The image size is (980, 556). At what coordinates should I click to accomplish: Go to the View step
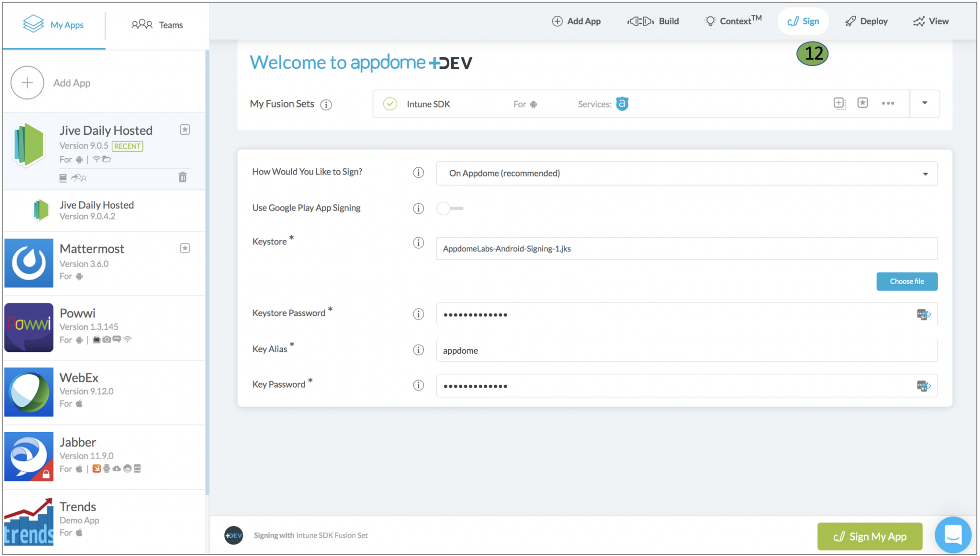931,21
